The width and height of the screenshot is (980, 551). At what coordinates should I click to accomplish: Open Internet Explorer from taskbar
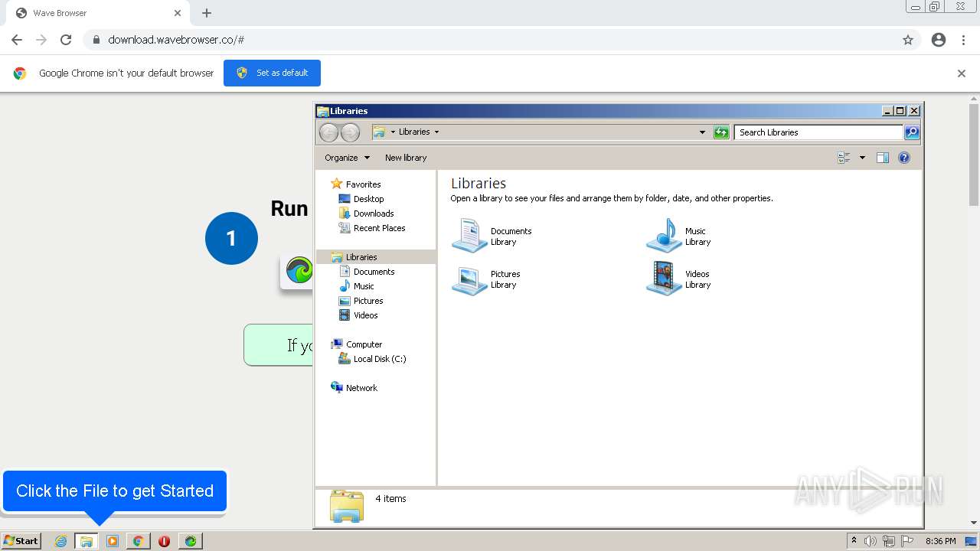pyautogui.click(x=60, y=541)
